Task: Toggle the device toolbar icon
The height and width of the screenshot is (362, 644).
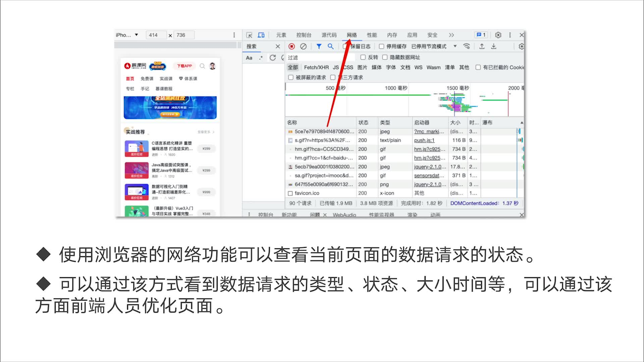Action: 261,35
